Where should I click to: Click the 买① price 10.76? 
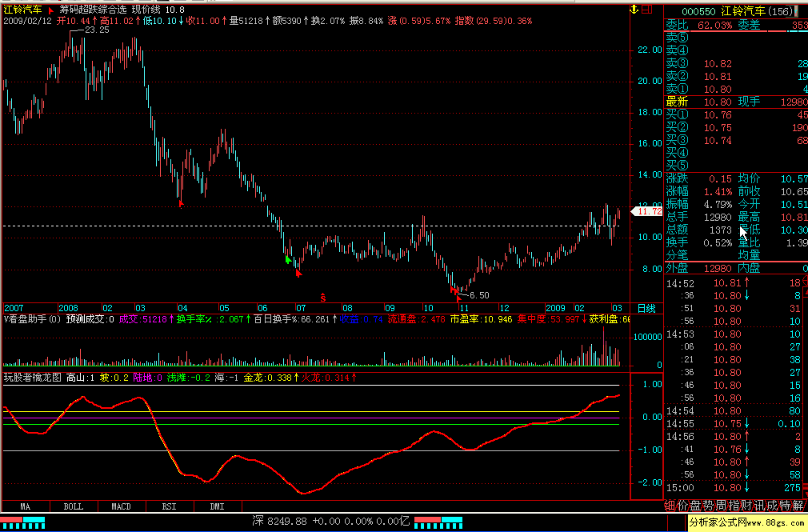point(718,115)
